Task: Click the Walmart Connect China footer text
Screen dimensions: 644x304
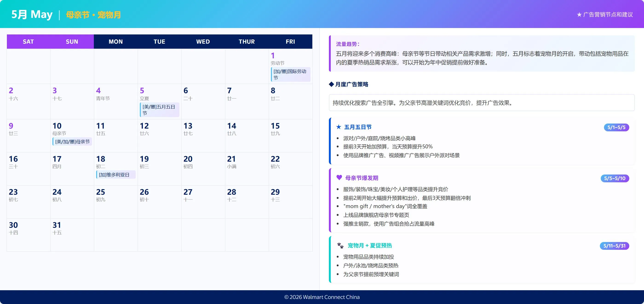Action: click(x=322, y=297)
